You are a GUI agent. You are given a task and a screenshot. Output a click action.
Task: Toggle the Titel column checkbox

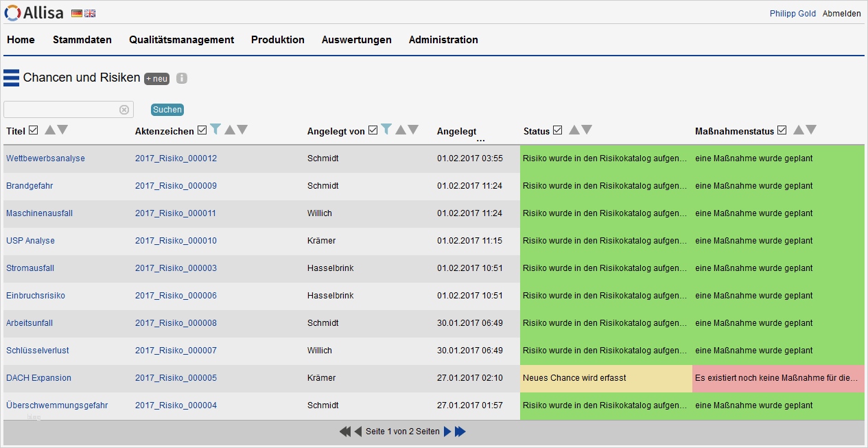pyautogui.click(x=34, y=130)
